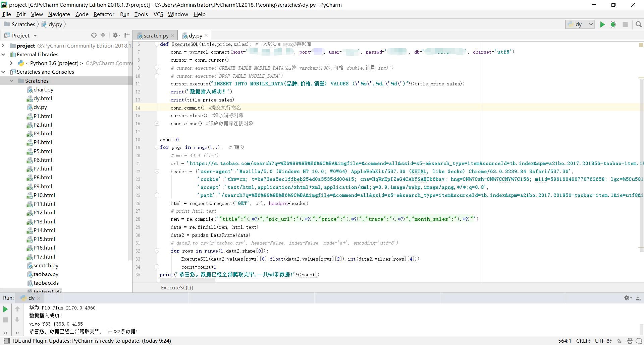Close the dy.py editor tab
The height and width of the screenshot is (345, 644).
tap(206, 36)
